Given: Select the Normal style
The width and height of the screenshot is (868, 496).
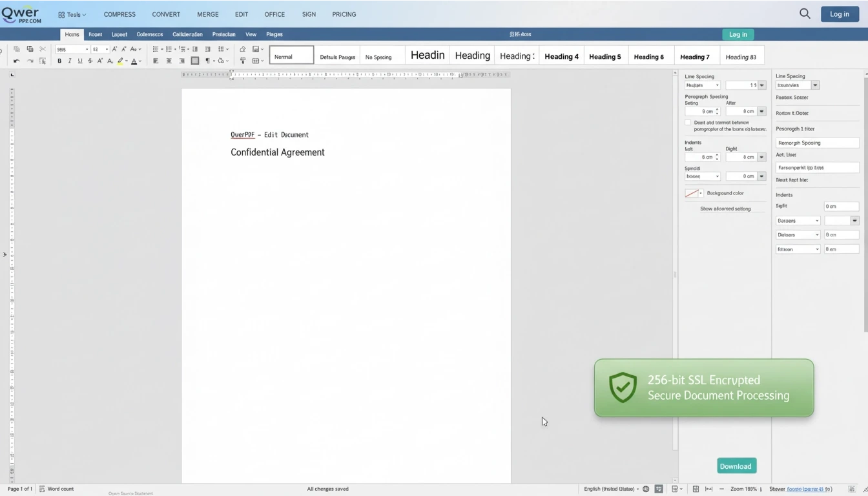Looking at the screenshot, I should (x=291, y=56).
